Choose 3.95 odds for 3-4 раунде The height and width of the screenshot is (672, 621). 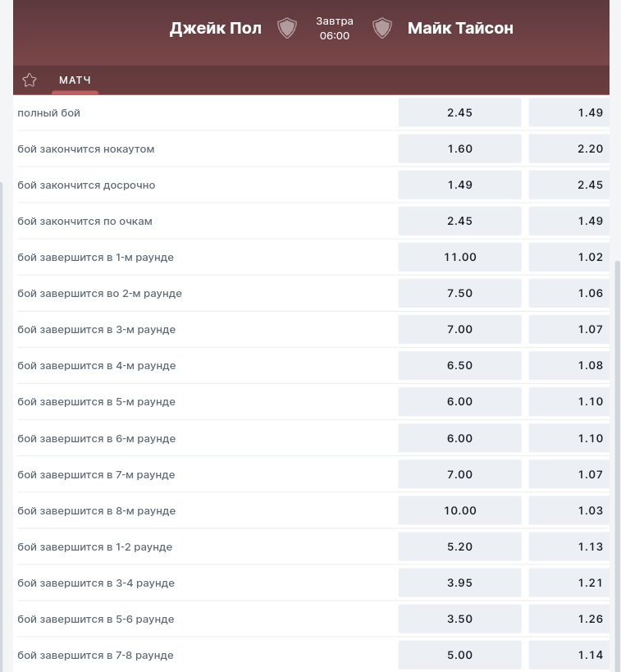pos(459,583)
